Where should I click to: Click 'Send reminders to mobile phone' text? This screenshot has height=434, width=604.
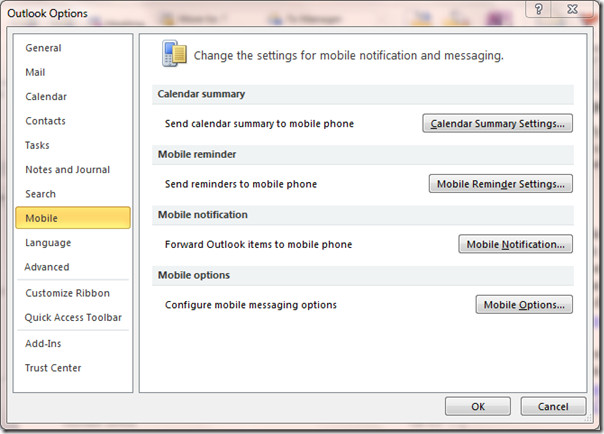pos(241,184)
